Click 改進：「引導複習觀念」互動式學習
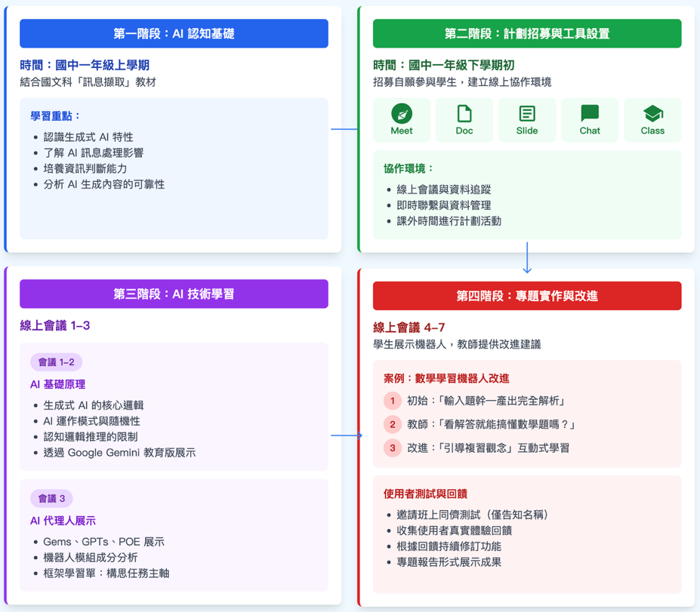 (x=489, y=447)
